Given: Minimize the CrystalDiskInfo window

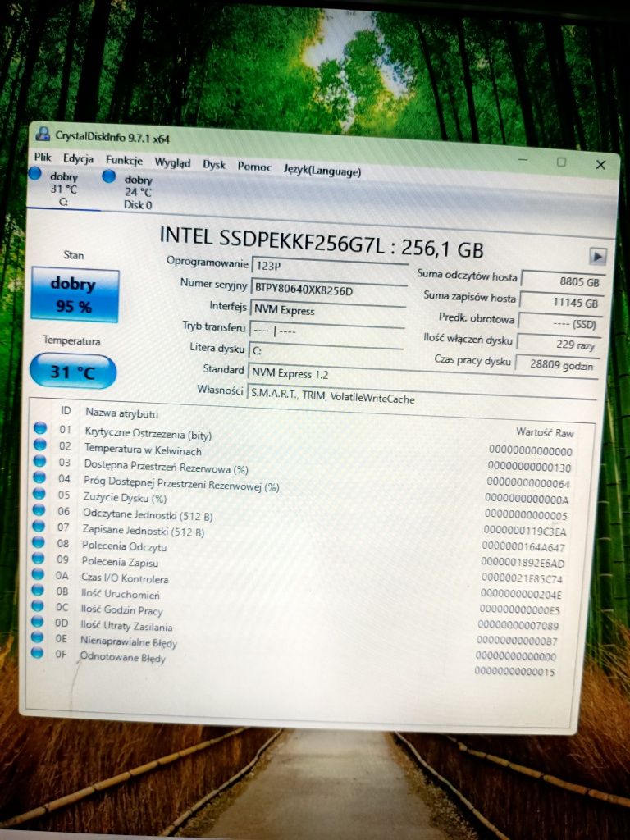Looking at the screenshot, I should coord(523,160).
